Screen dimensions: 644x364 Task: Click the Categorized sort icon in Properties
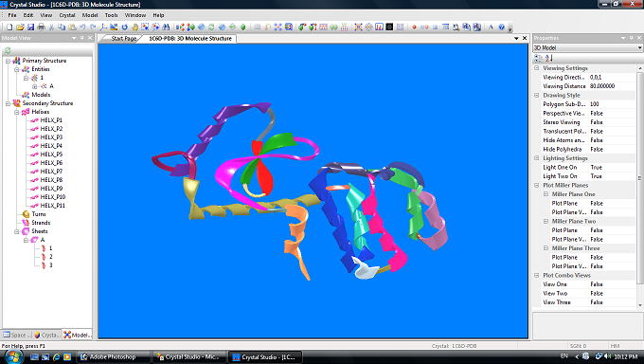tap(538, 58)
